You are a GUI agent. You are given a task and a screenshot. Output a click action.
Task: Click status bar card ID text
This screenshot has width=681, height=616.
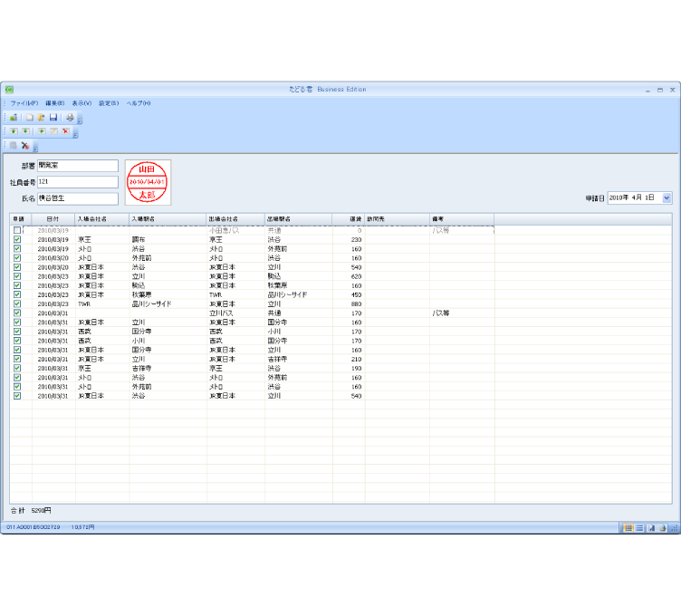pyautogui.click(x=34, y=527)
